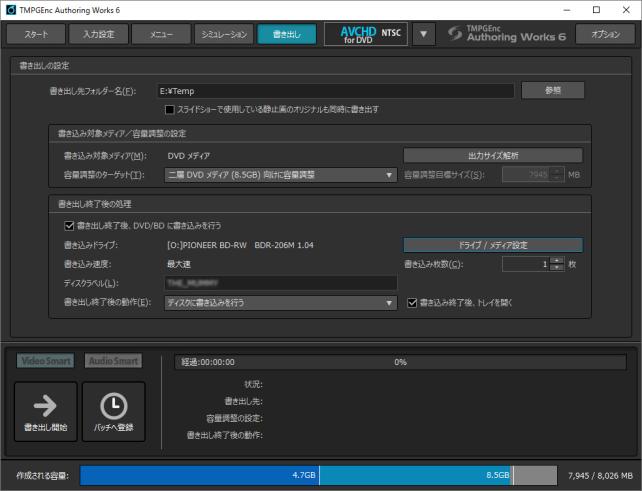Screen dimensions: 642x491
Task: Open the format dropdown arrow beside AVCHD
Action: (x=423, y=34)
